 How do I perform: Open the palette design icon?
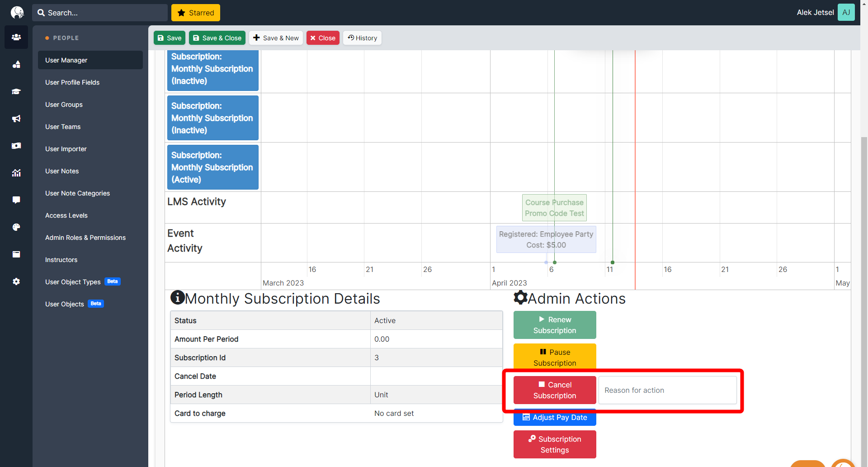coord(16,227)
